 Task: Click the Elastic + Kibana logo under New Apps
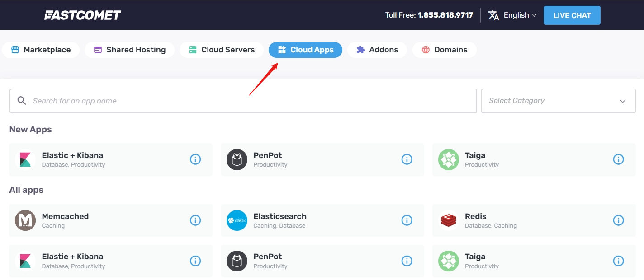pos(25,159)
